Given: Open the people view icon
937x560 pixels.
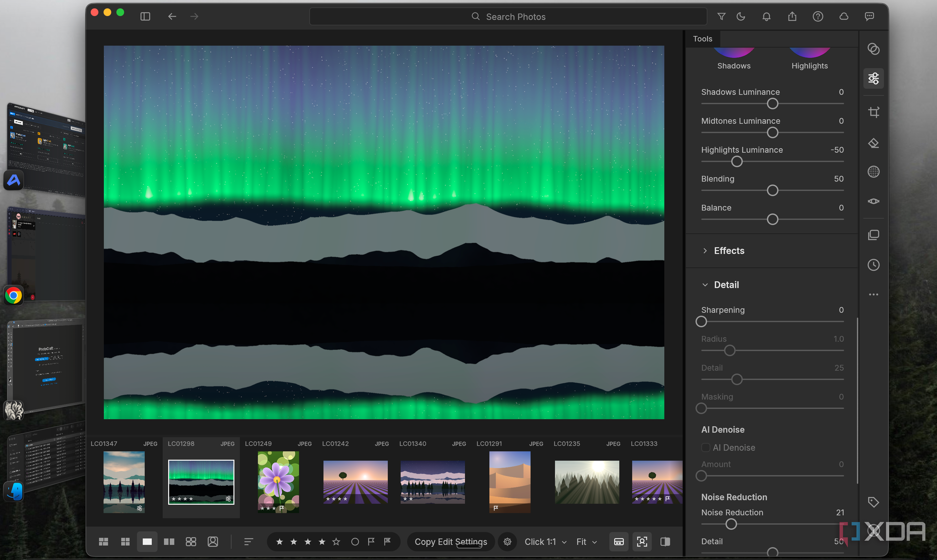Looking at the screenshot, I should pyautogui.click(x=213, y=542).
